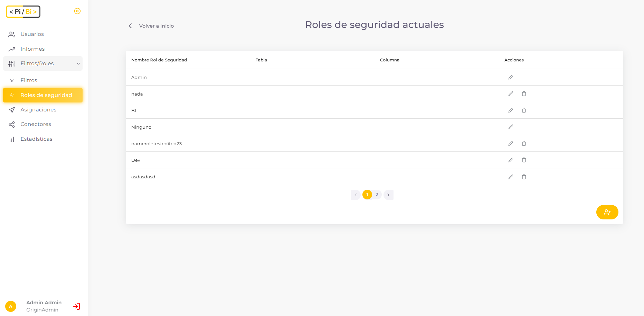Open Conectores page
Image resolution: width=644 pixels, height=316 pixels.
(x=43, y=124)
